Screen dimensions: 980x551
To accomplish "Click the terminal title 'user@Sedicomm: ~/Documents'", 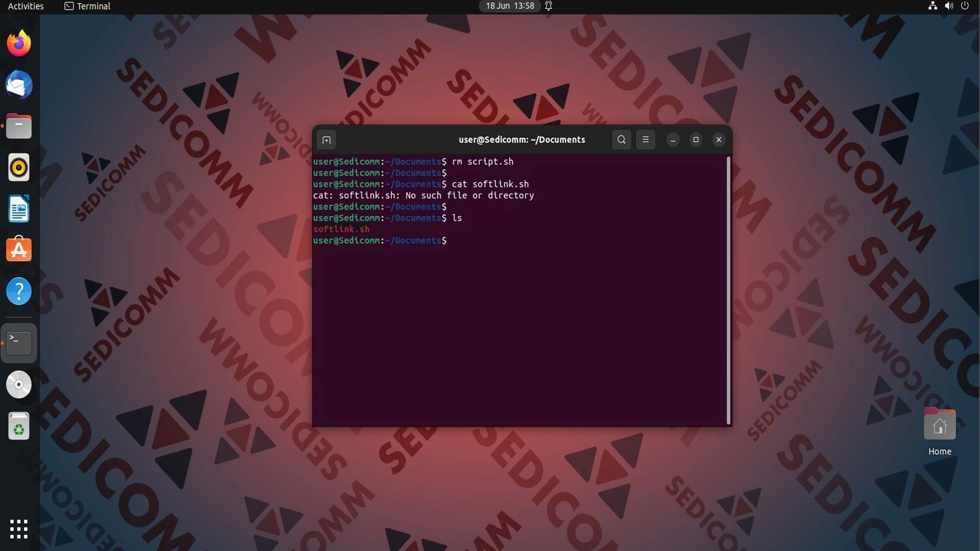I will coord(522,140).
